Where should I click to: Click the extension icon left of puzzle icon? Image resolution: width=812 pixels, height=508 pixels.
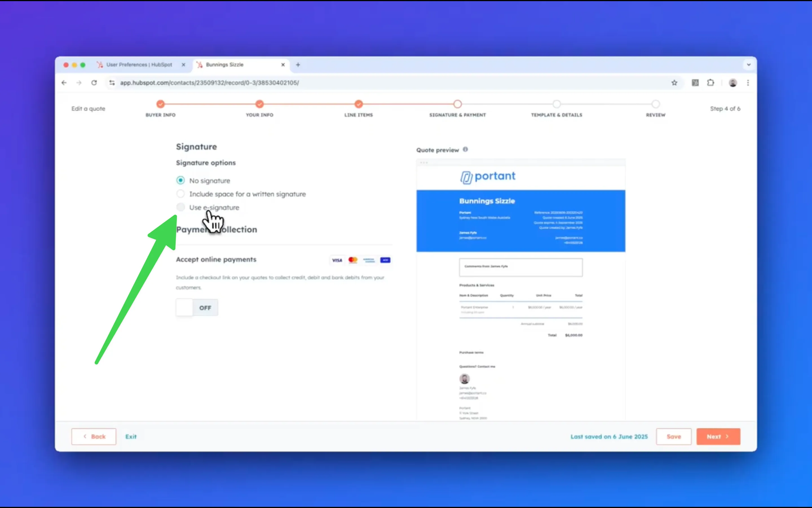click(695, 83)
